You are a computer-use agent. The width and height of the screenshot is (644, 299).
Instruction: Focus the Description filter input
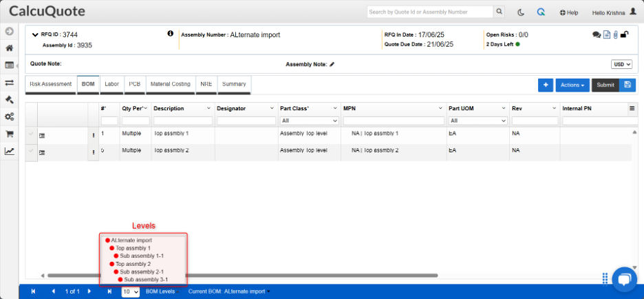coord(183,121)
